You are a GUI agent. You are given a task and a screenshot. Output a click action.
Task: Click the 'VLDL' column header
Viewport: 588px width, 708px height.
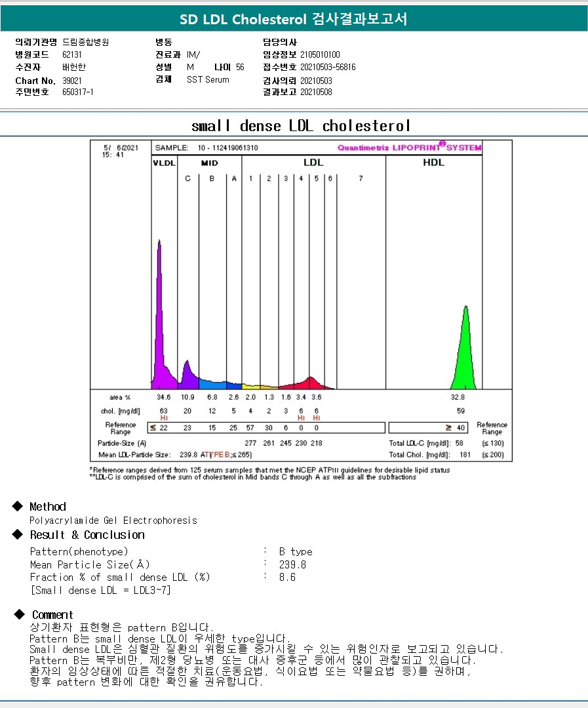[x=164, y=163]
